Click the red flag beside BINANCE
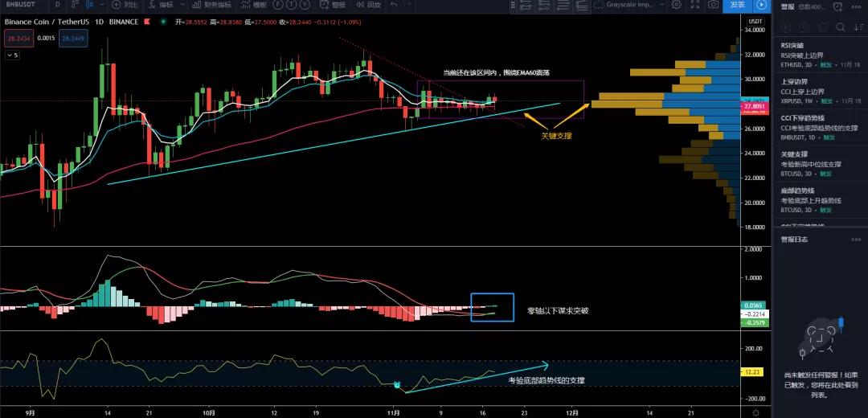 (x=147, y=23)
